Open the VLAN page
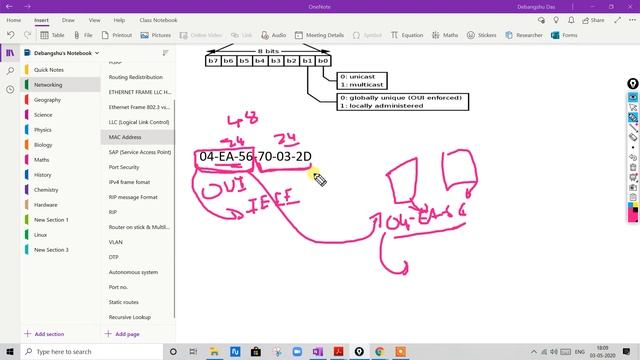This screenshot has width=640, height=360. [x=138, y=242]
